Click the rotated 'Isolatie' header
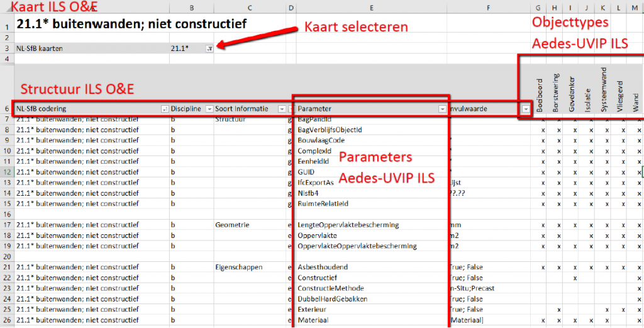 [587, 99]
